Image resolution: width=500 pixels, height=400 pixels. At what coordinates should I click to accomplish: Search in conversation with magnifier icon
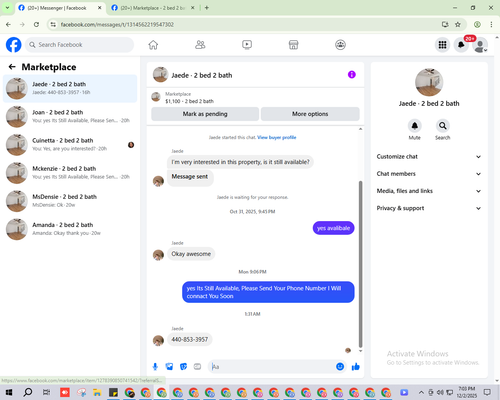click(x=443, y=126)
